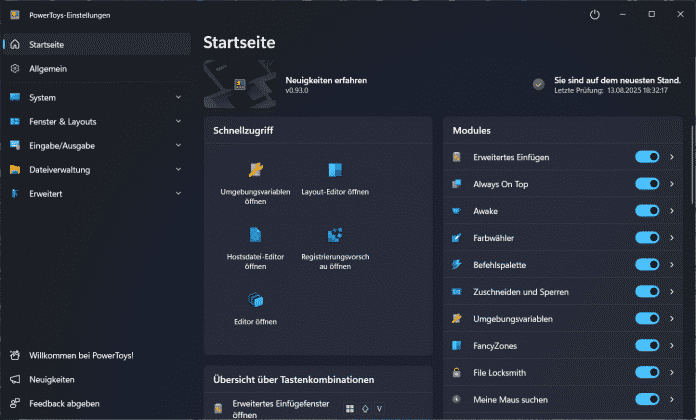Click the Editor öffnen cube icon
696x420 pixels.
click(255, 300)
